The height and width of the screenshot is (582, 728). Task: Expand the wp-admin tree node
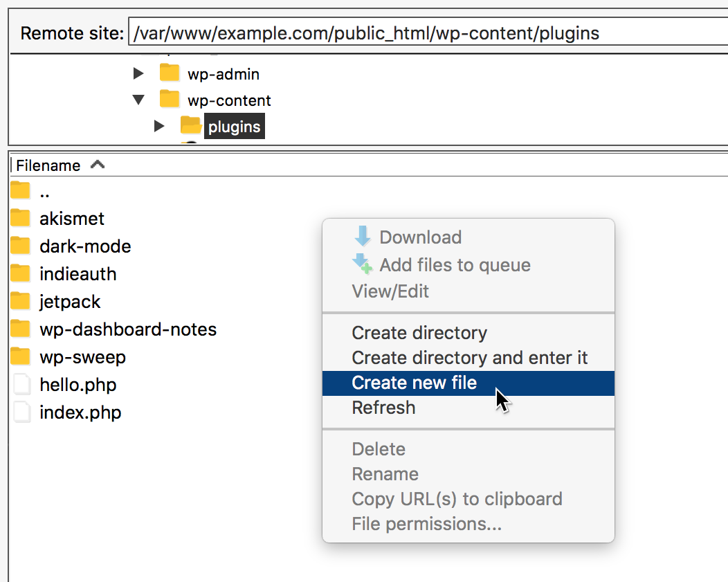(x=138, y=73)
